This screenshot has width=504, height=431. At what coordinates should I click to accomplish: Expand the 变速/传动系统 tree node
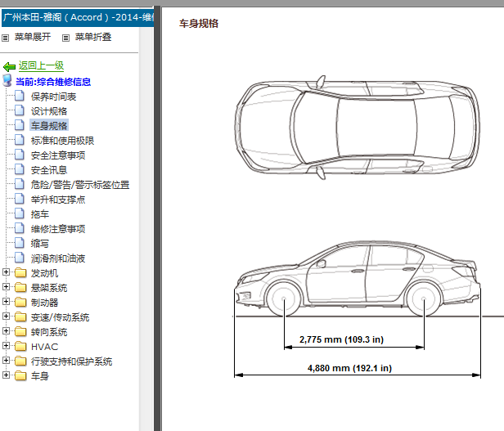tap(6, 317)
